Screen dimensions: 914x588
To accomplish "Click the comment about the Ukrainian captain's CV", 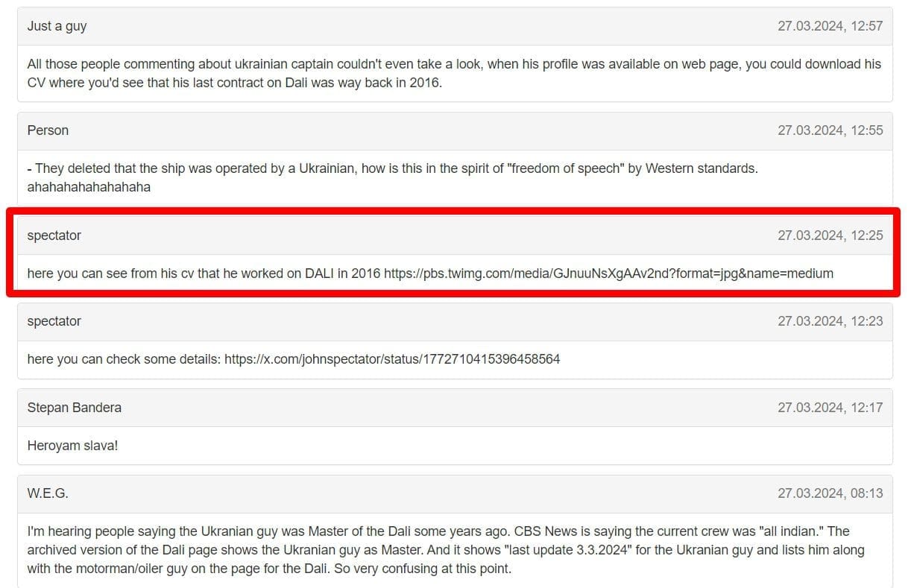I will click(454, 73).
